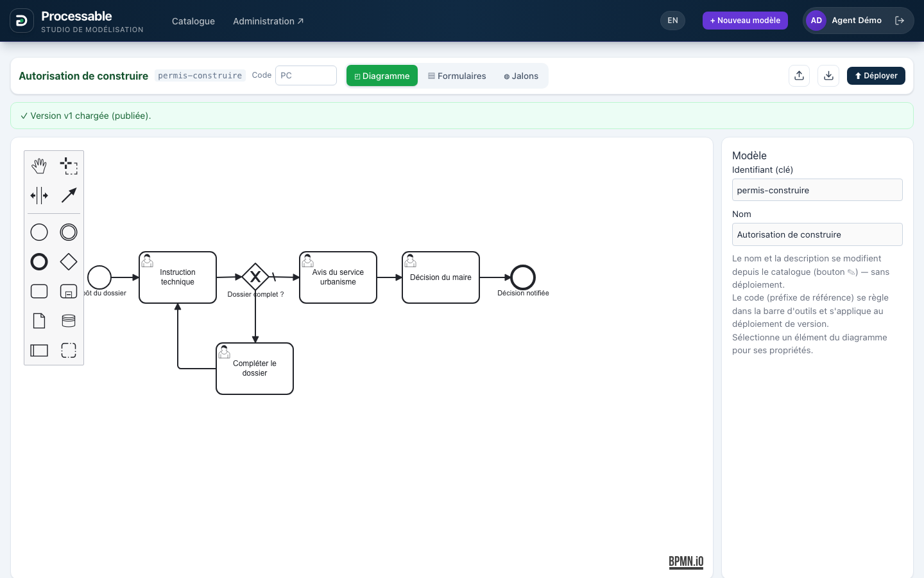
Task: Click the upload/export icon button
Action: click(799, 76)
